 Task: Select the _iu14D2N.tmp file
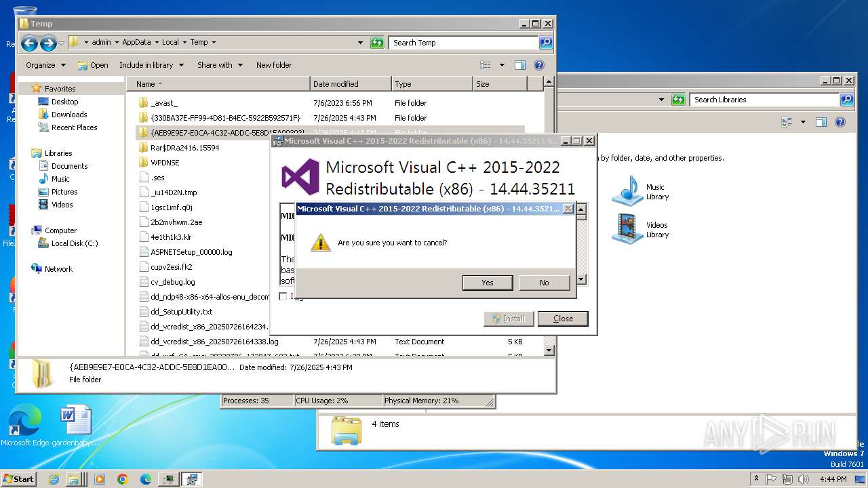click(174, 192)
